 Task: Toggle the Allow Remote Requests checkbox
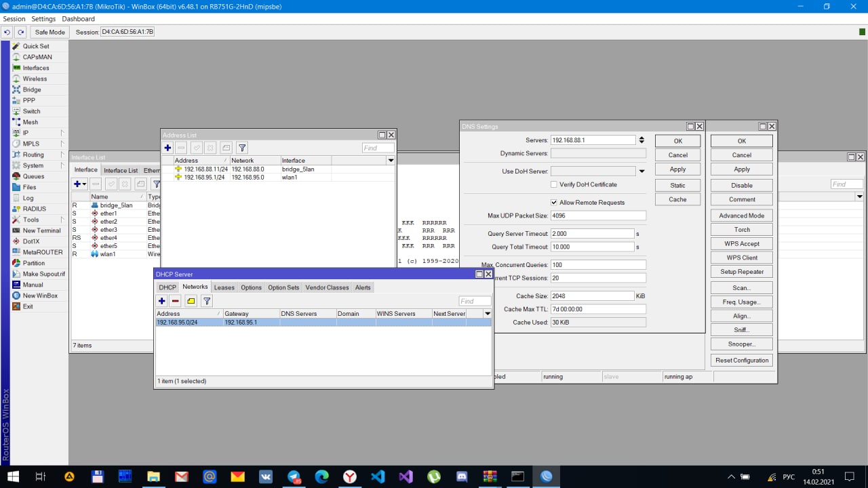coord(554,203)
